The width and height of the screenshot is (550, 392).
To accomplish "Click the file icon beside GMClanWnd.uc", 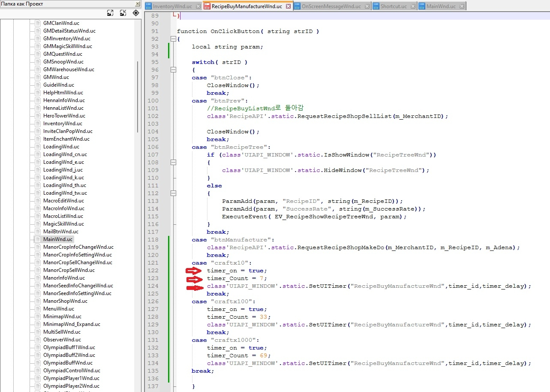I will [x=38, y=23].
